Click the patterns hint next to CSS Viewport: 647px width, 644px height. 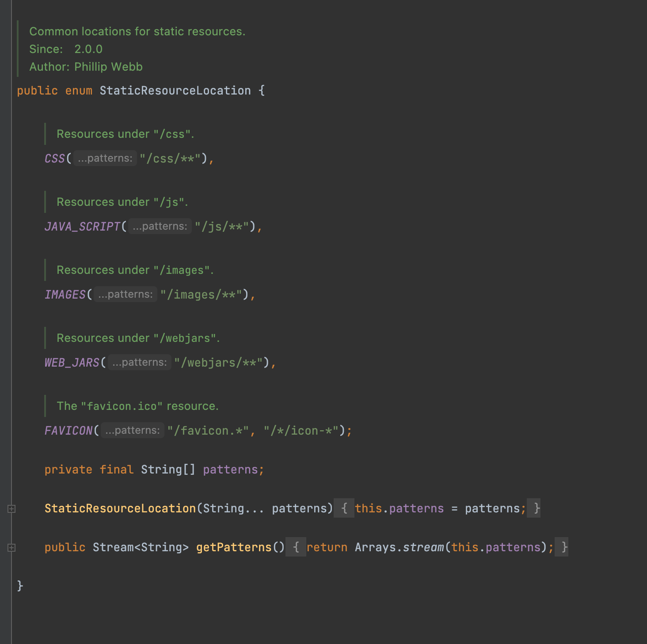coord(105,158)
